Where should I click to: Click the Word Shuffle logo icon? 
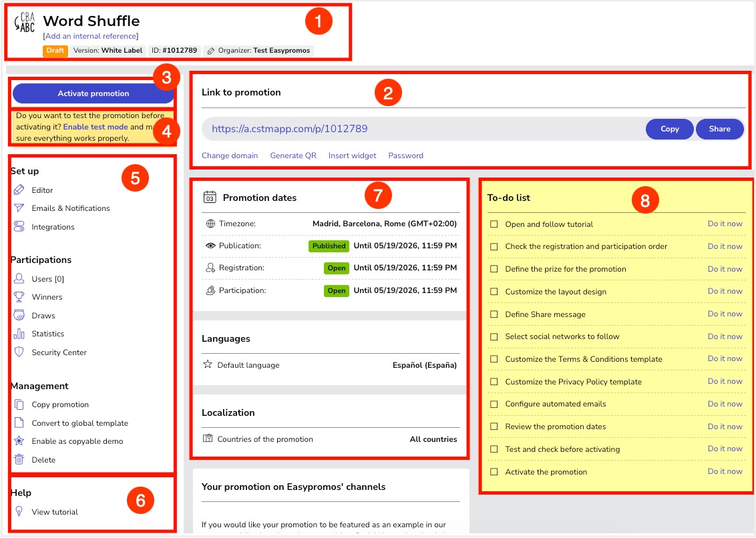[x=24, y=22]
